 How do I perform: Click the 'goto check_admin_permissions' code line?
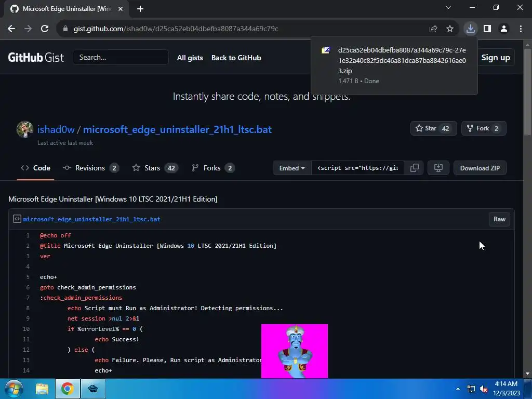point(88,287)
